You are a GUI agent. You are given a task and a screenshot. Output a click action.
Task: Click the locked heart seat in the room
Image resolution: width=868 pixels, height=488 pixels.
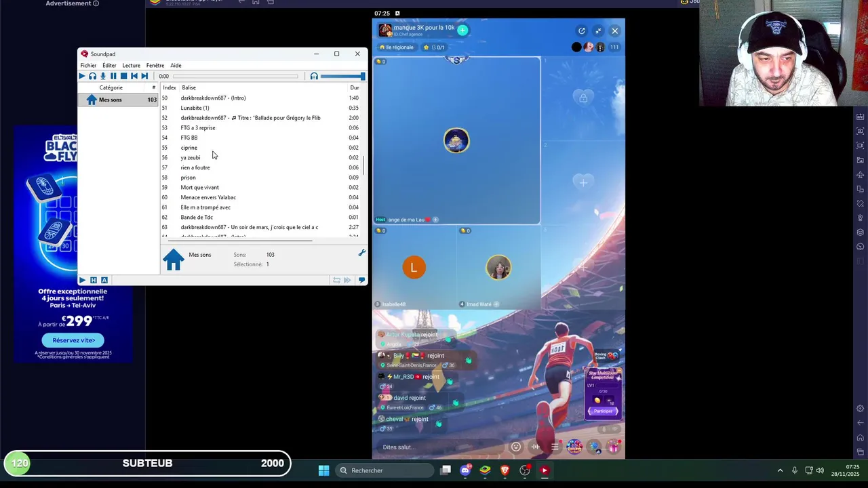pyautogui.click(x=583, y=98)
